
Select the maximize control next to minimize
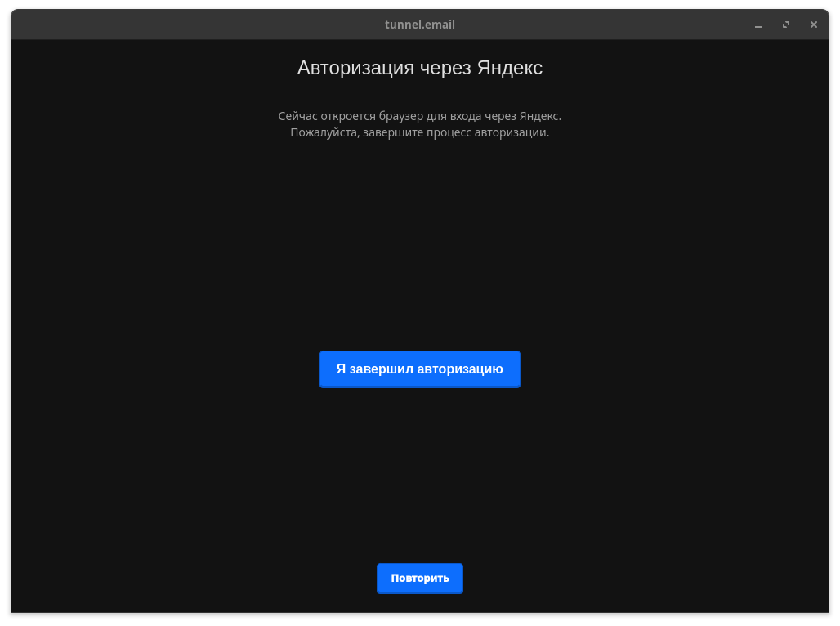pyautogui.click(x=785, y=25)
